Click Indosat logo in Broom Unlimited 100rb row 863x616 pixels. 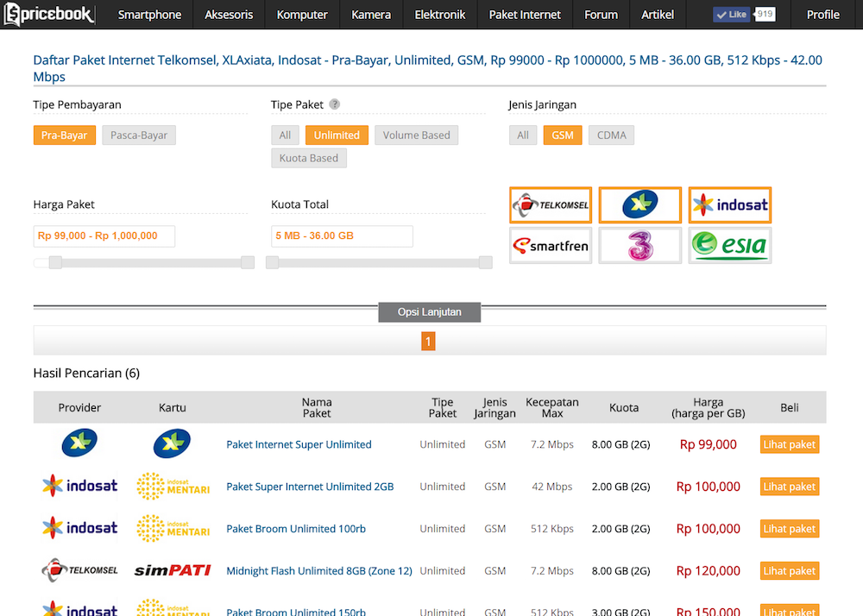(79, 528)
